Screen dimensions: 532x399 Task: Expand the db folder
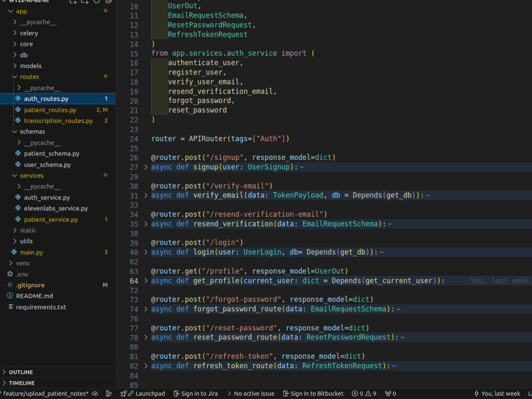[x=15, y=55]
